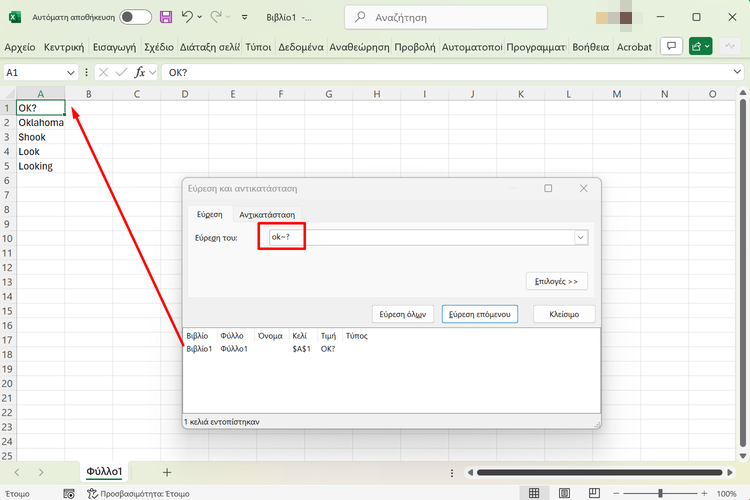Open the Διάταξη σελίδας ribbon tab
Viewport: 750px width, 500px height.
pos(210,47)
